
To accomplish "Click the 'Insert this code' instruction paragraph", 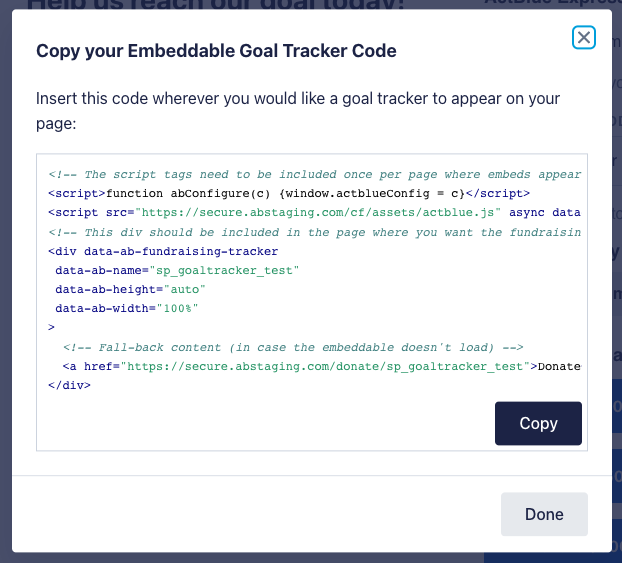I will point(298,111).
